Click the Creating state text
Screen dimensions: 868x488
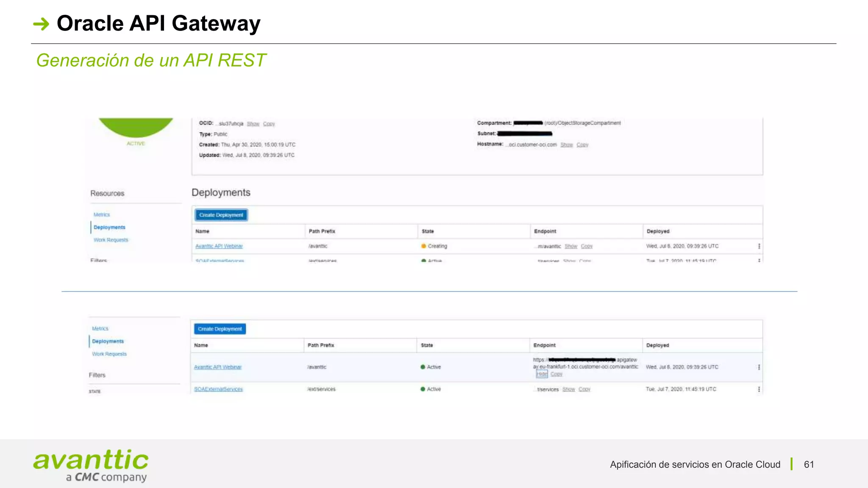(x=437, y=246)
